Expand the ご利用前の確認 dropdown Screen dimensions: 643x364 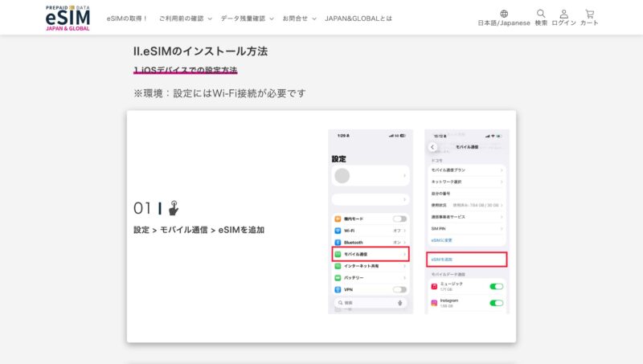[x=186, y=18]
